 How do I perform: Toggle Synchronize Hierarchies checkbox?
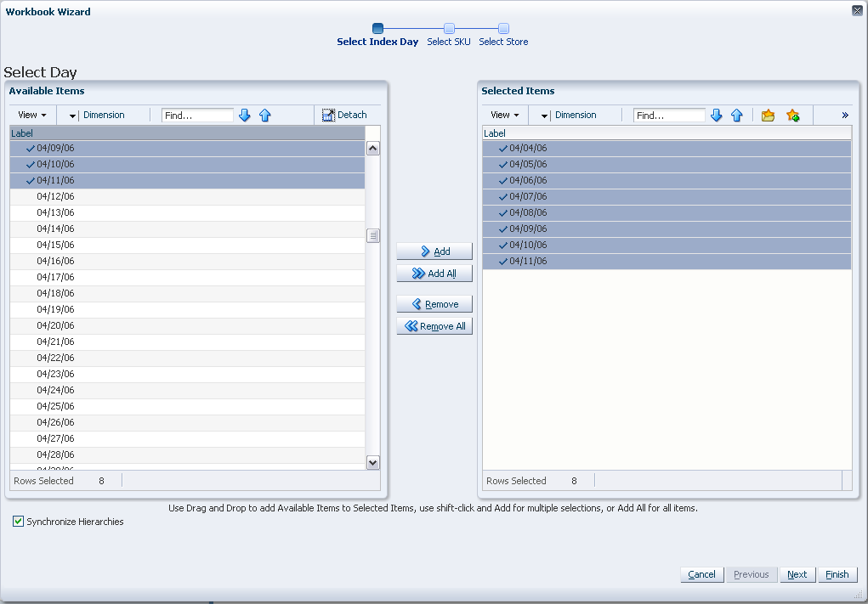pos(18,521)
